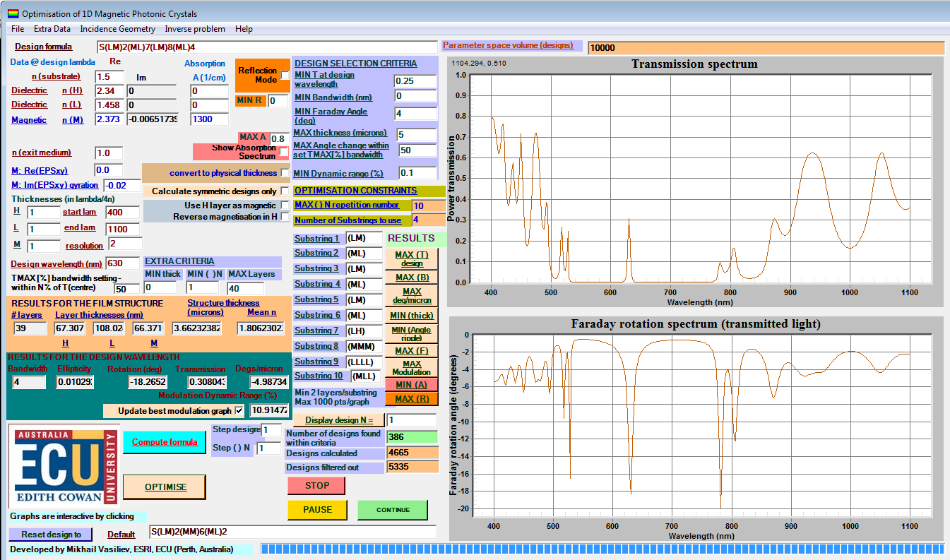This screenshot has height=560, width=950.
Task: Toggle Show Absorption Spectrum checkbox
Action: coord(284,151)
